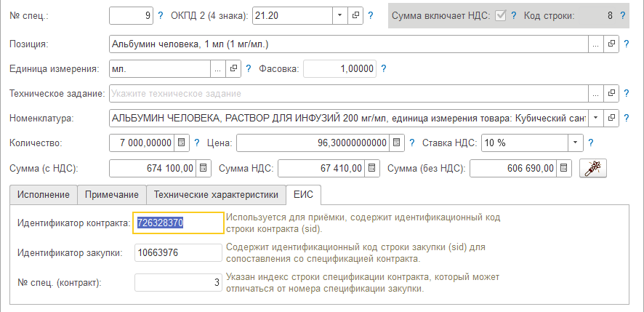The height and width of the screenshot is (312, 644).
Task: Toggle Сумма включает НДС checkbox
Action: coord(500,15)
